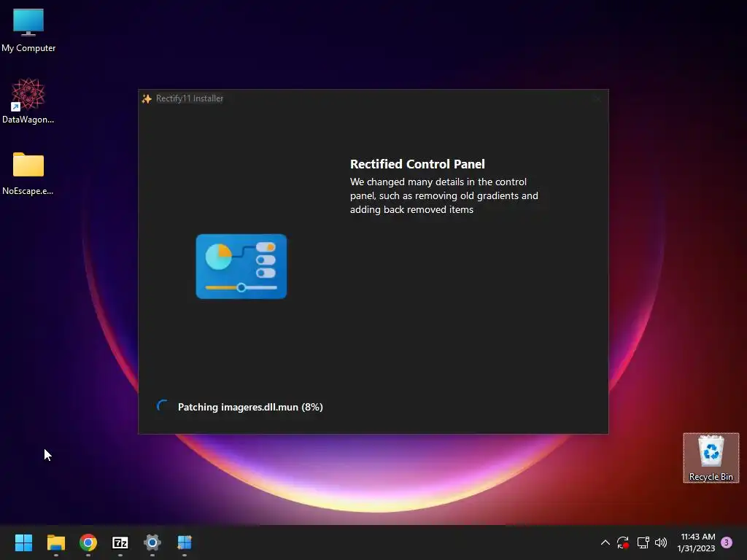
Task: Select the NoEscape.e... folder on desktop
Action: point(28,174)
